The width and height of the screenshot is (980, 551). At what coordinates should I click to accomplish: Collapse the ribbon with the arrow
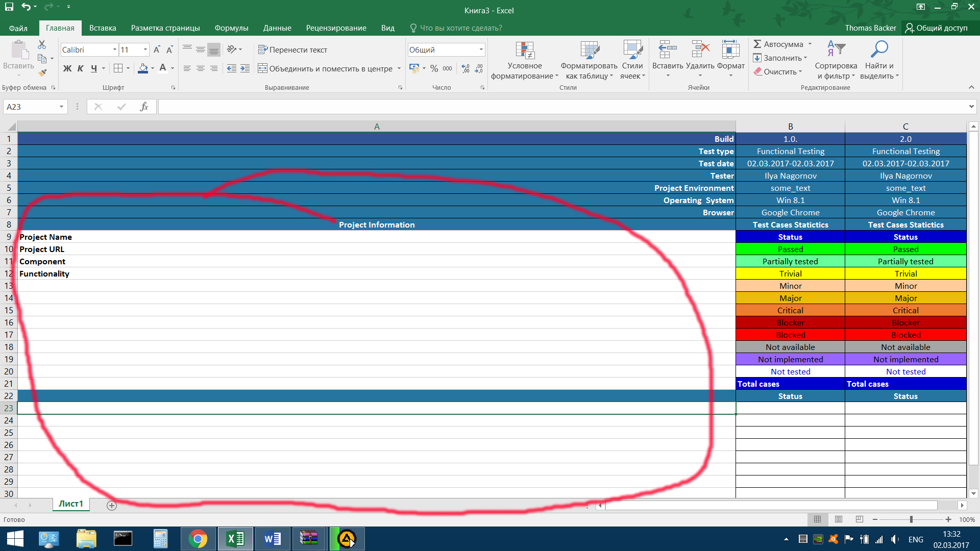tap(971, 87)
